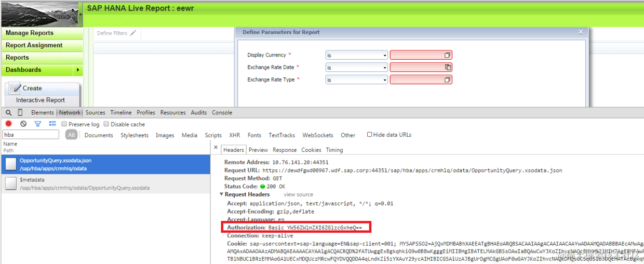Stop network recording with red dot
The width and height of the screenshot is (644, 264).
pos(9,124)
